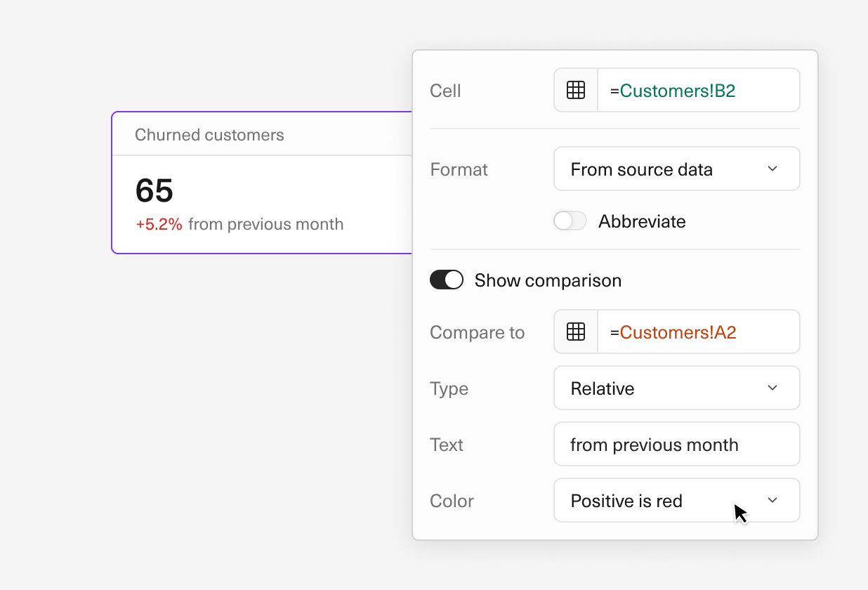Click the value 65 in the KPI card
The width and height of the screenshot is (868, 590).
click(154, 190)
